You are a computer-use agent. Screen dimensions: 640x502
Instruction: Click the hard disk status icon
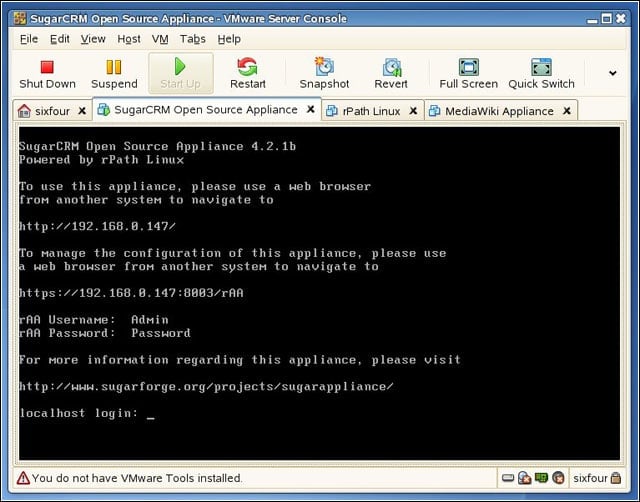[508, 478]
